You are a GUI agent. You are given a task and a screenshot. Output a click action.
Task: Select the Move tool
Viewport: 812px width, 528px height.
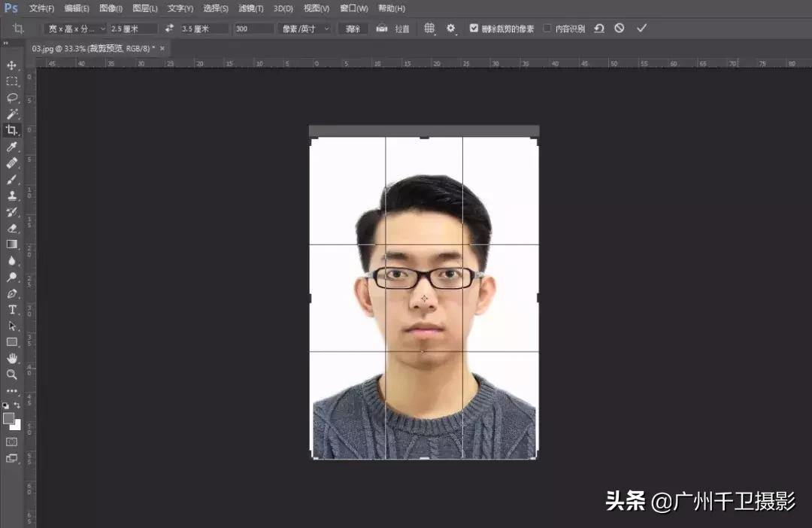12,65
